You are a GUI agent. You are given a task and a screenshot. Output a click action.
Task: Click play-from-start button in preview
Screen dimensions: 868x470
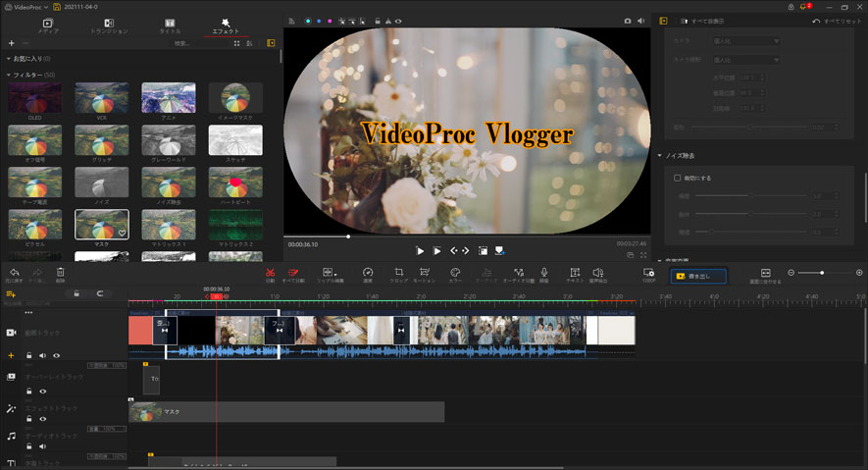436,251
